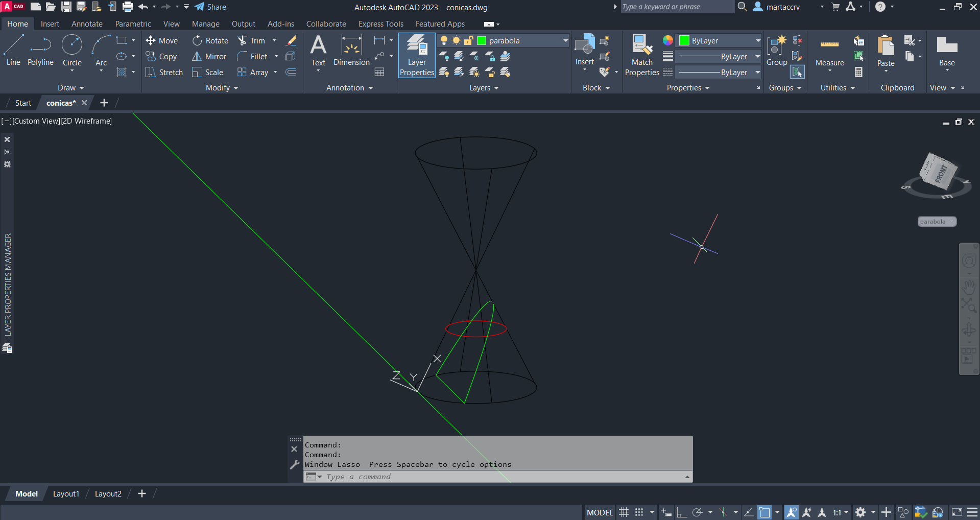The height and width of the screenshot is (520, 980).
Task: Click the Share button
Action: [210, 7]
